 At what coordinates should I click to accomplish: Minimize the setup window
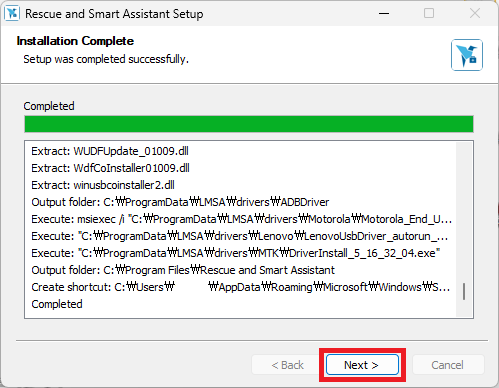click(384, 14)
